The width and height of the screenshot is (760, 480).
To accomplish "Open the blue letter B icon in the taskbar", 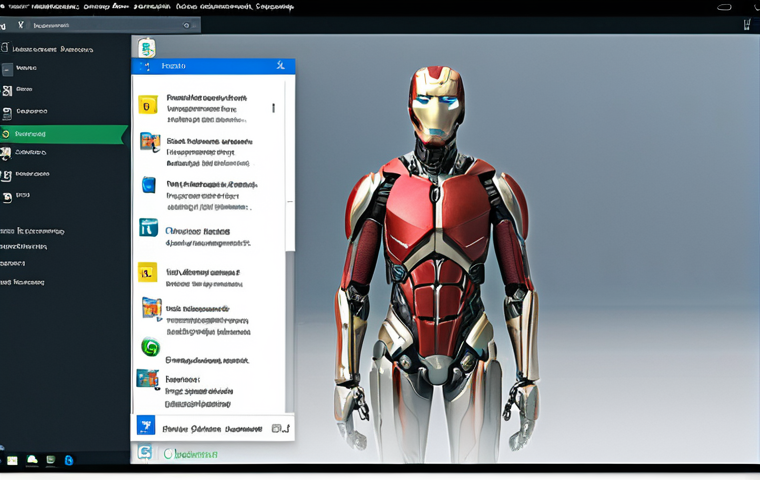I will [x=69, y=460].
